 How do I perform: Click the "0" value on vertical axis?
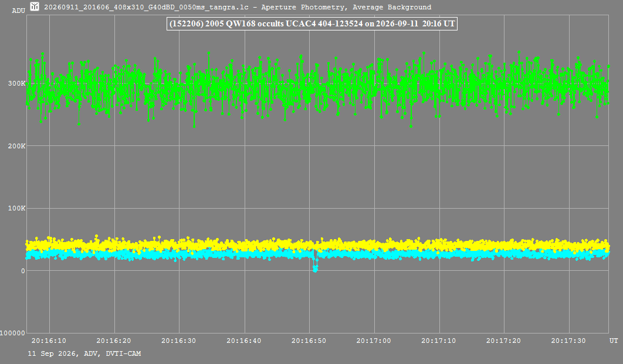coord(23,271)
